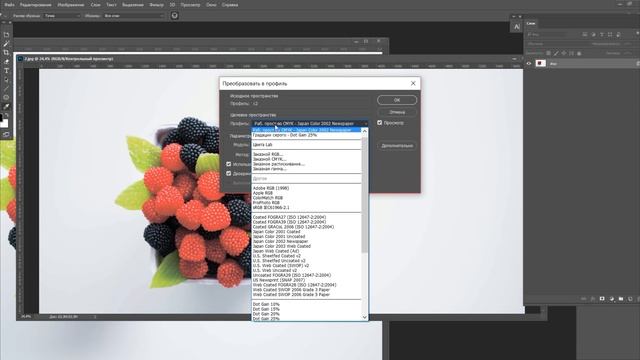Click OK in the convert profile dialog

[x=397, y=100]
